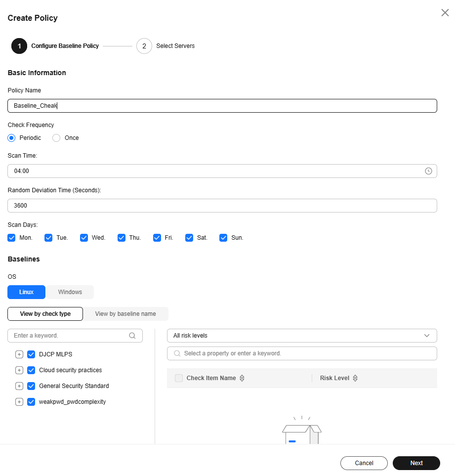Click the Cancel button
455x476 pixels.
(x=364, y=463)
